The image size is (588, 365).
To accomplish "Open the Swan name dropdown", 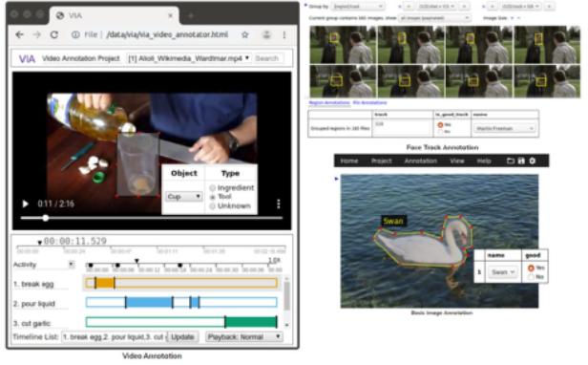I will [502, 272].
